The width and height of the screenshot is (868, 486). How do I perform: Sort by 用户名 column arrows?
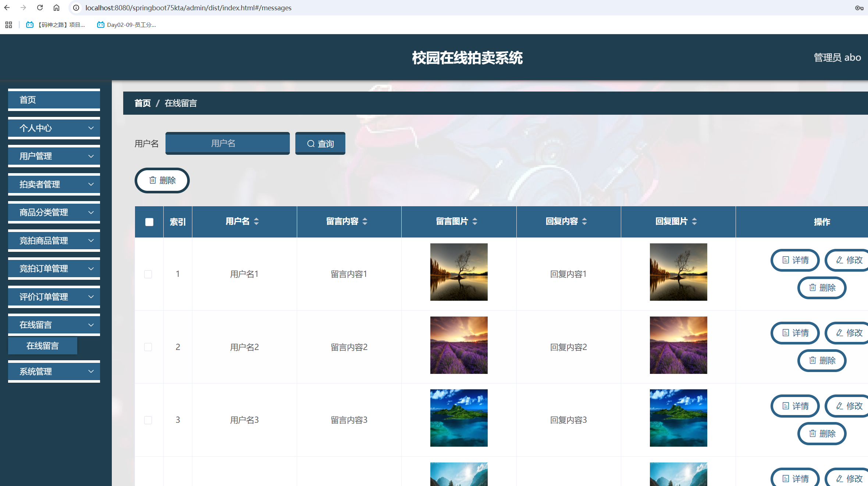256,221
